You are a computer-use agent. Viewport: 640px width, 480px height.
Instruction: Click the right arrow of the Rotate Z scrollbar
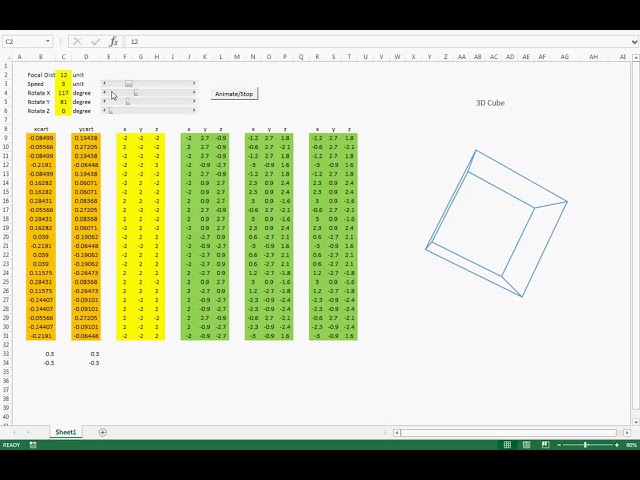coord(194,110)
